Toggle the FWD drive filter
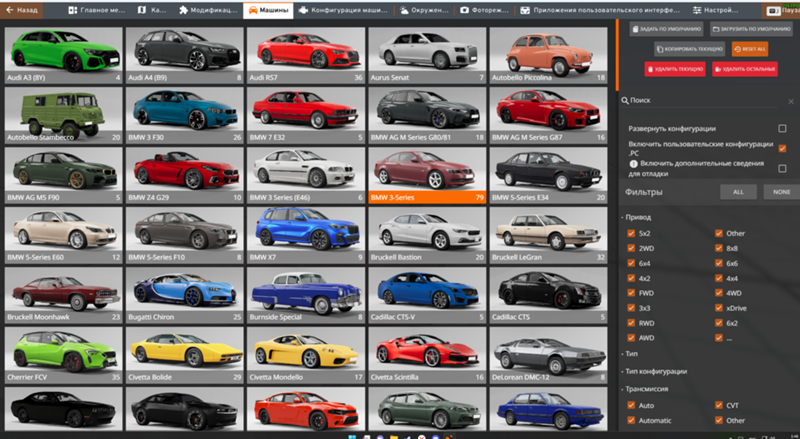The width and height of the screenshot is (800, 439). 631,293
